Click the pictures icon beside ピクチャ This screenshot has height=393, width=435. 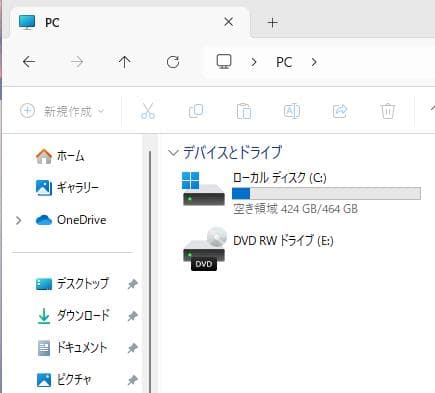[44, 380]
